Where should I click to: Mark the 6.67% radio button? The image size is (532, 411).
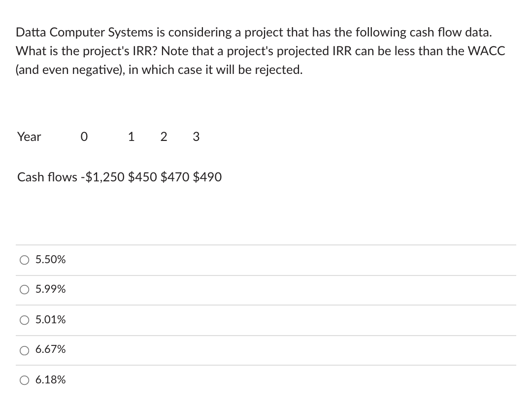(24, 350)
